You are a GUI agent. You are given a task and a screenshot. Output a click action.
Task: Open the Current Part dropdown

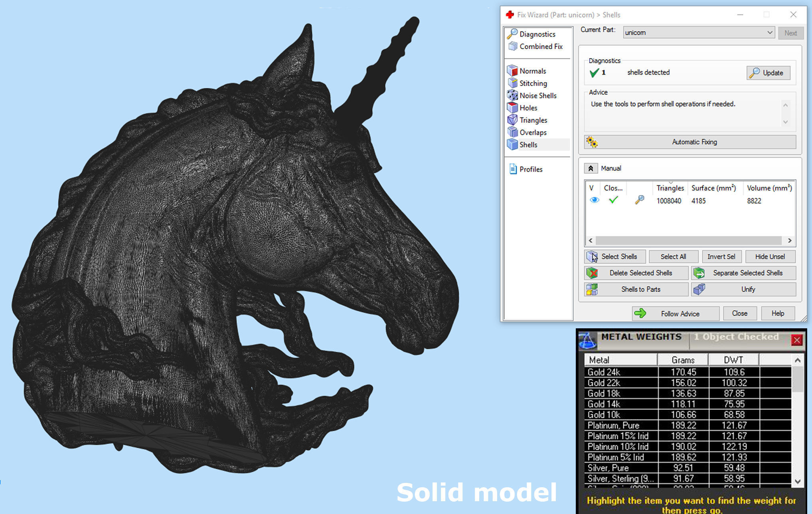769,33
